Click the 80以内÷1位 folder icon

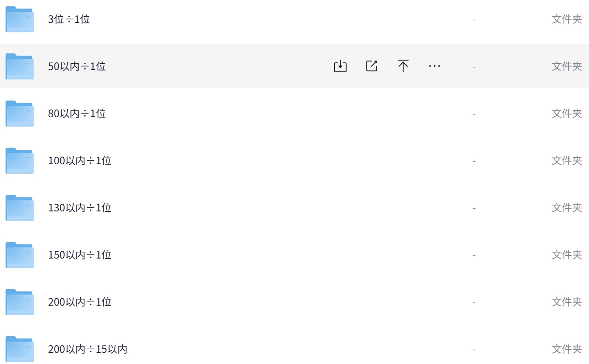pyautogui.click(x=20, y=114)
